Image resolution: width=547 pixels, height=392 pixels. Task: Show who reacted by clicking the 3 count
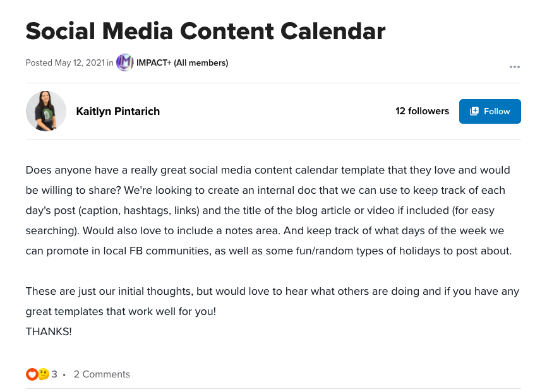point(54,374)
